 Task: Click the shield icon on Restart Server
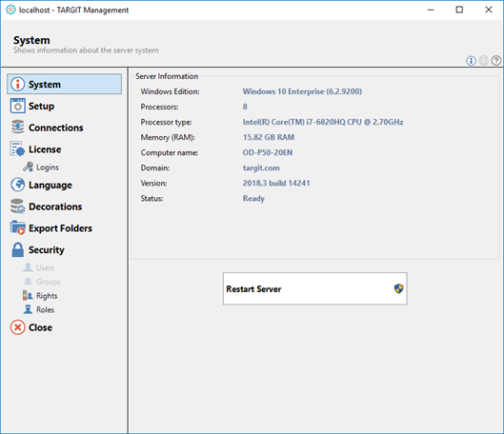398,288
